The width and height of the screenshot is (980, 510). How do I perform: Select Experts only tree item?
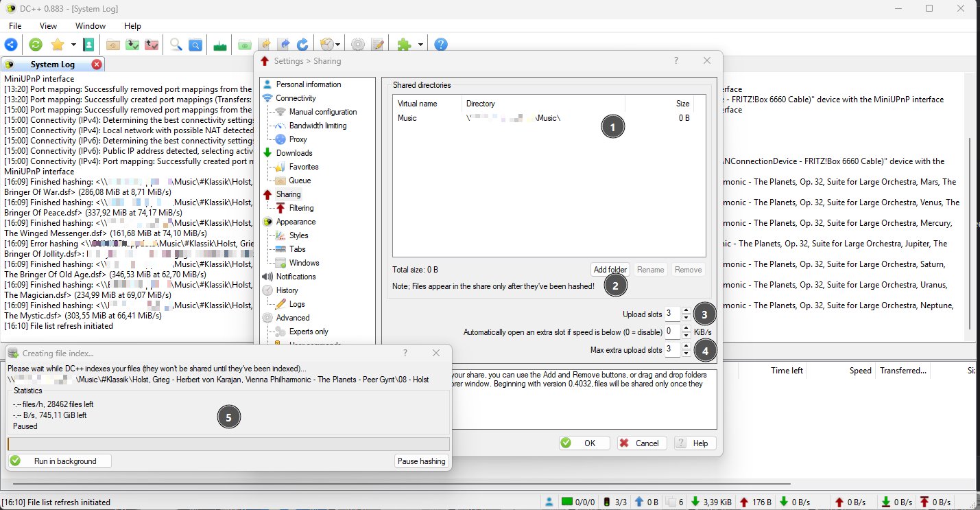[x=309, y=332]
